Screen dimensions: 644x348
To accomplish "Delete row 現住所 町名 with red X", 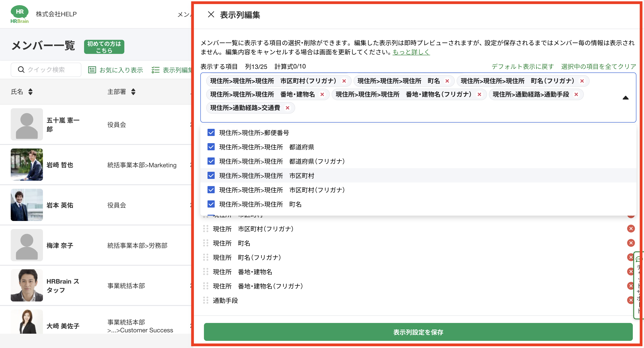I will click(631, 243).
